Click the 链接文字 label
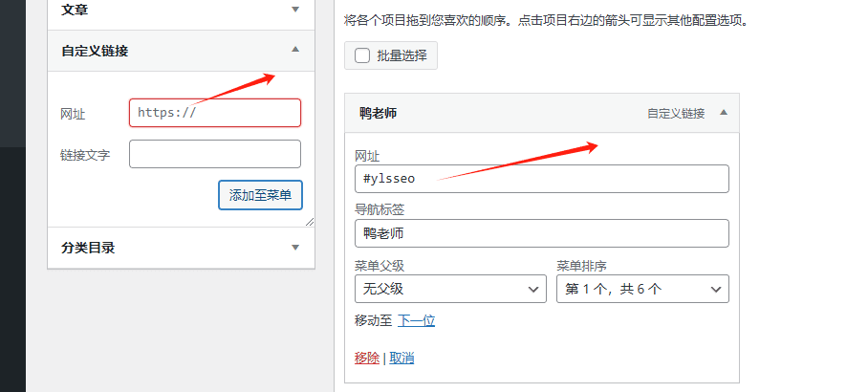This screenshot has height=392, width=868. [x=85, y=155]
